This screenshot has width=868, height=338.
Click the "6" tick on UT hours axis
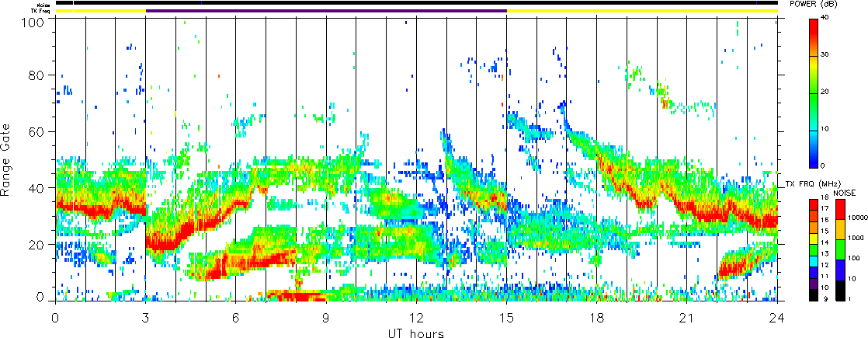(x=236, y=316)
